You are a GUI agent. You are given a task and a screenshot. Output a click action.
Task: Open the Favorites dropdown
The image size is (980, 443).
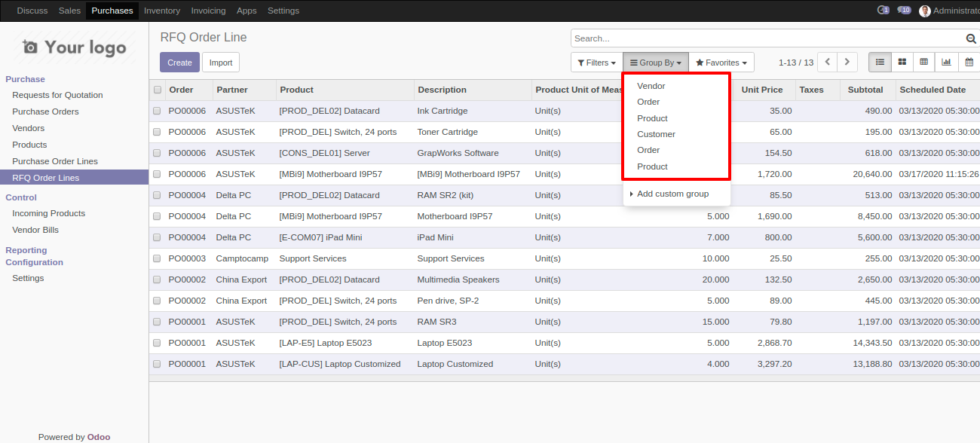click(x=721, y=63)
